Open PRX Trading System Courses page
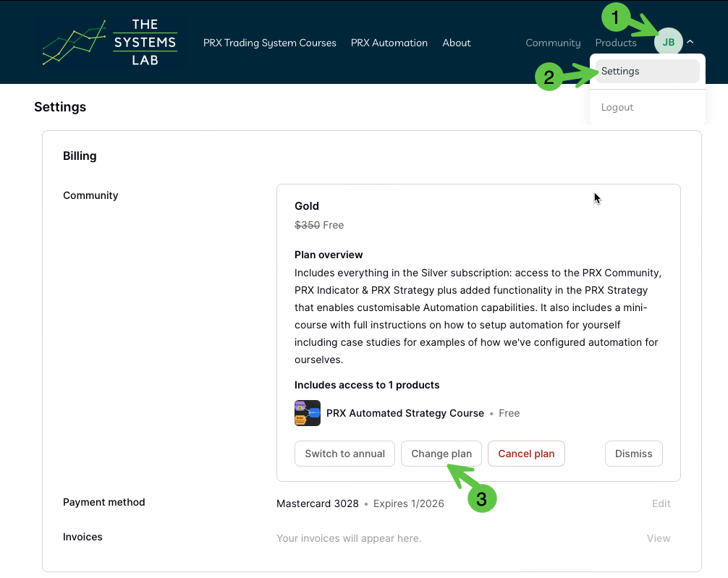This screenshot has width=728, height=578. pos(269,43)
